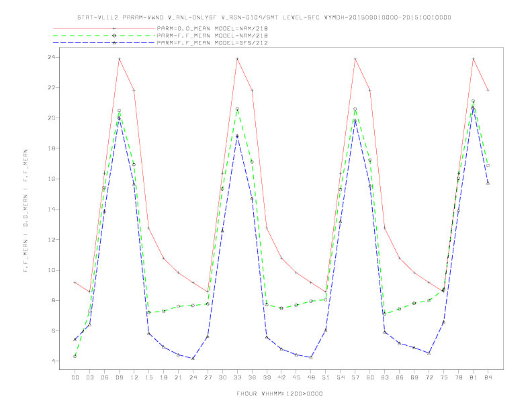Select legend entry PARM=O.O_MEAN MODEL=NAM/218
Screen dimensions: 532x411
tap(212, 28)
